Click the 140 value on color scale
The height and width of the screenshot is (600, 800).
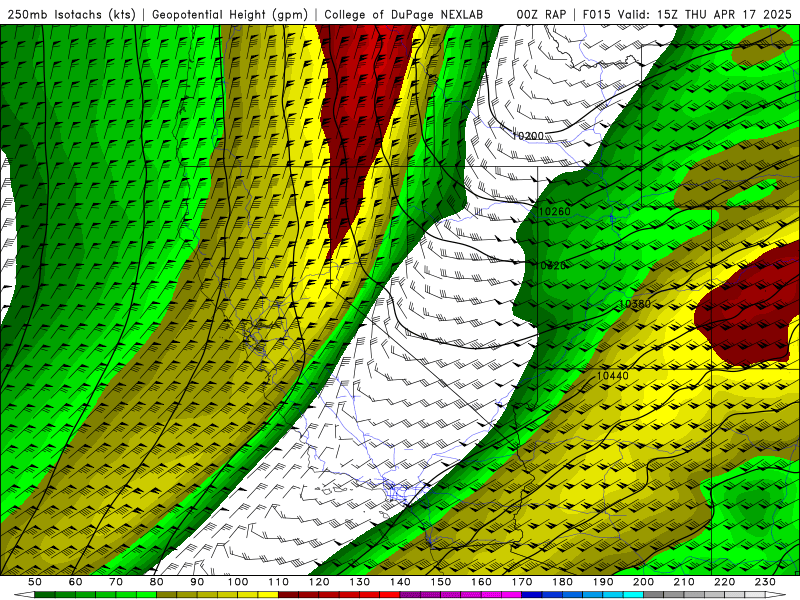click(400, 582)
